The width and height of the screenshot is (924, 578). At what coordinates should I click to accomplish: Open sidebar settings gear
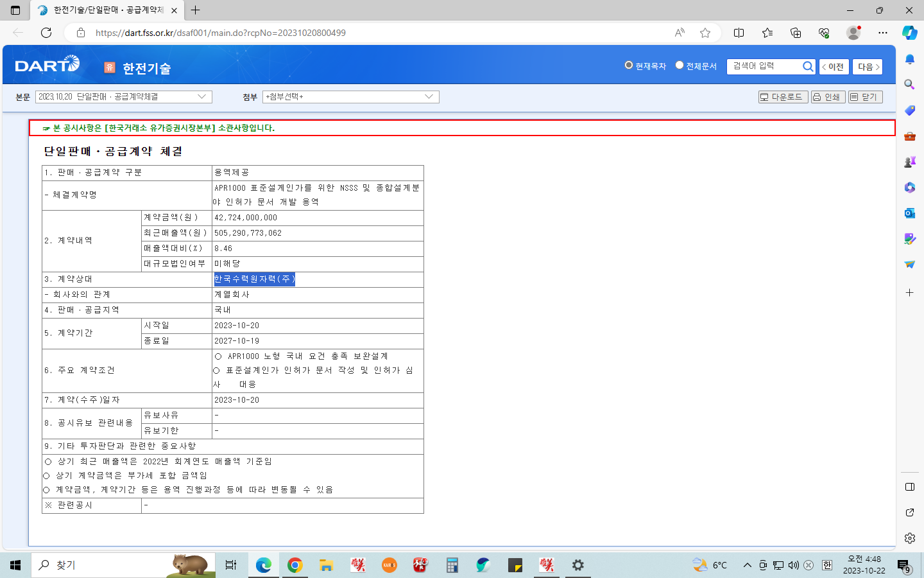pyautogui.click(x=909, y=538)
